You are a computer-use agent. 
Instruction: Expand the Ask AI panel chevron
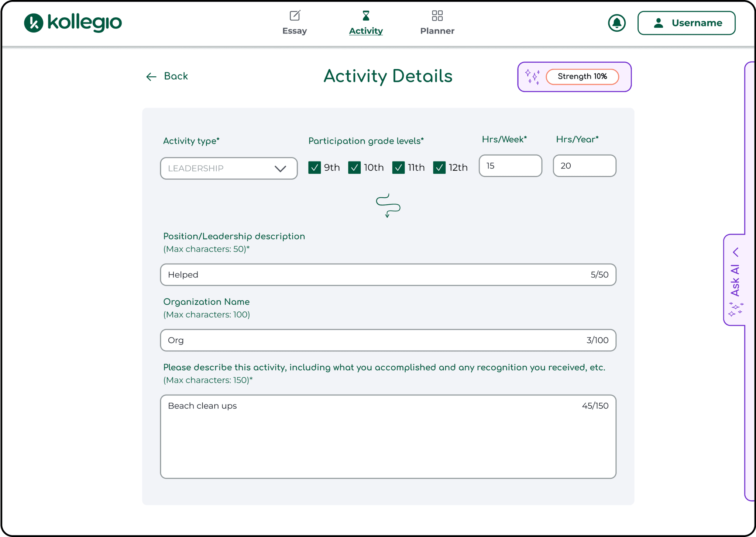(x=736, y=252)
